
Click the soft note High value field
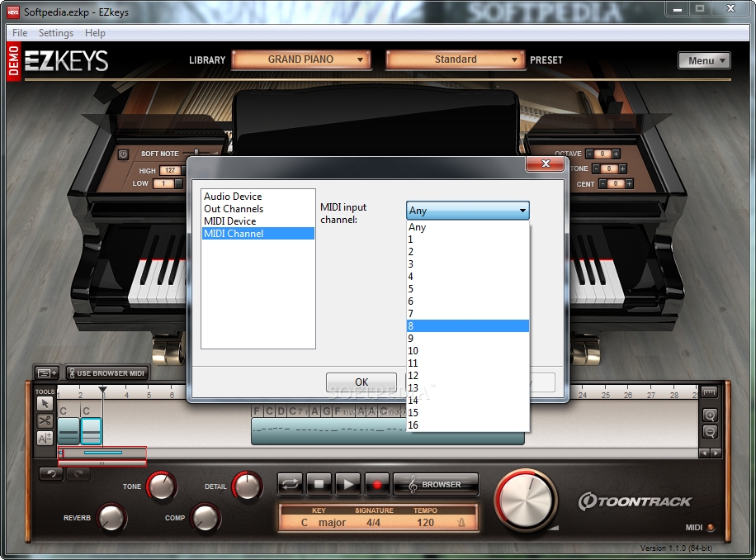pyautogui.click(x=170, y=170)
